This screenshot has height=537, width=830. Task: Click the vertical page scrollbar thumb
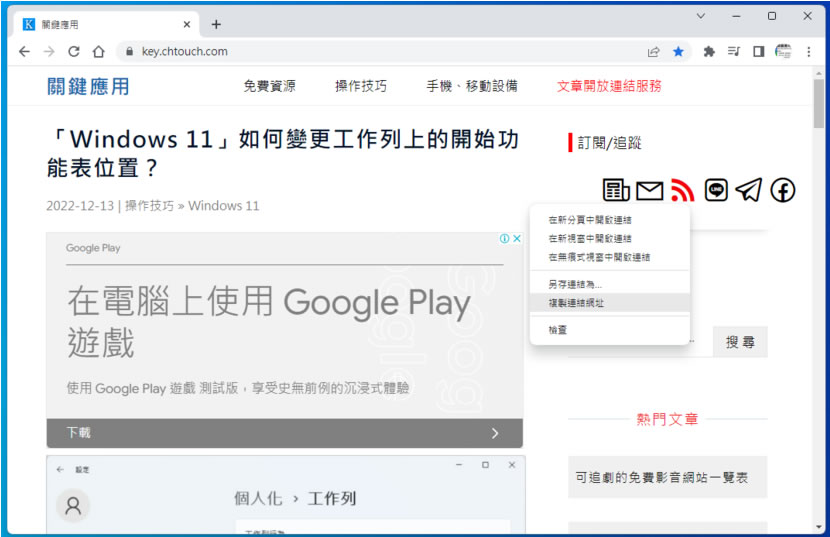click(x=819, y=103)
